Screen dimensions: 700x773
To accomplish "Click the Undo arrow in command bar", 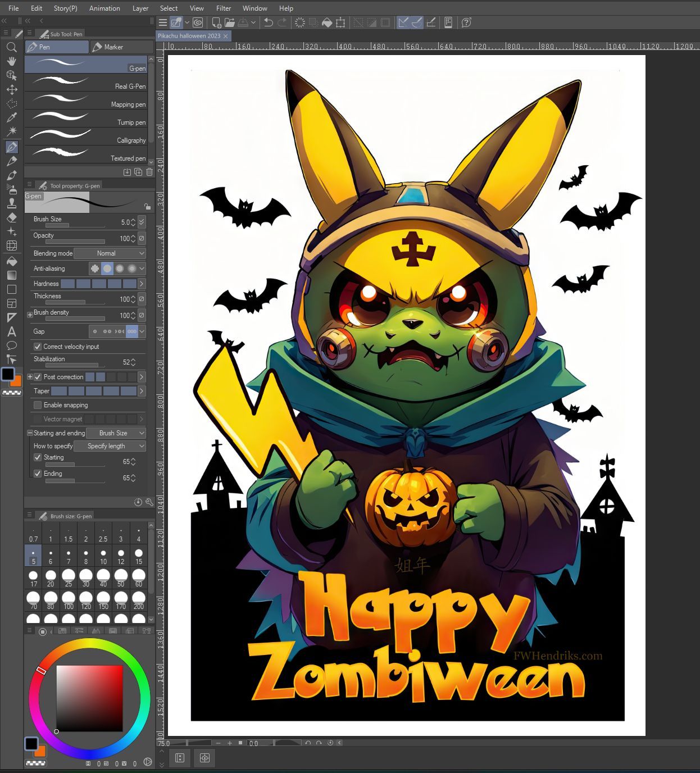I will [x=268, y=22].
